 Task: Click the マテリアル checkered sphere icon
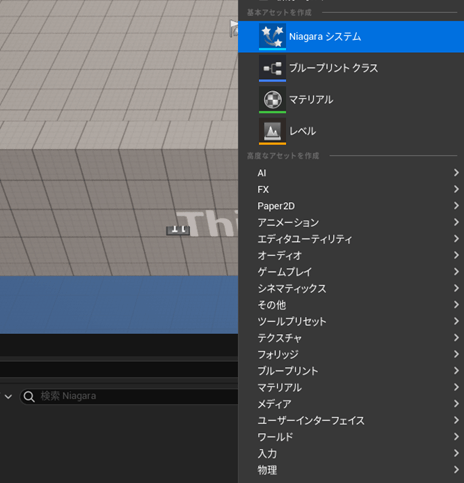272,99
